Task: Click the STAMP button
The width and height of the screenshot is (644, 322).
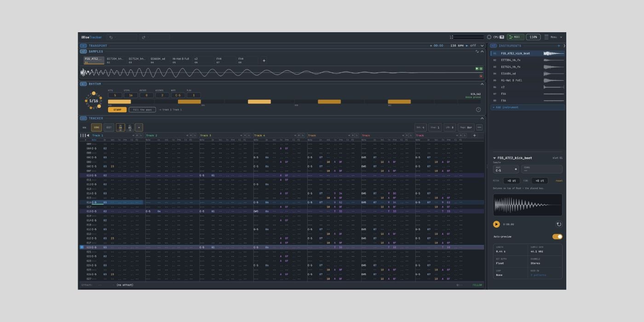Action: (117, 110)
